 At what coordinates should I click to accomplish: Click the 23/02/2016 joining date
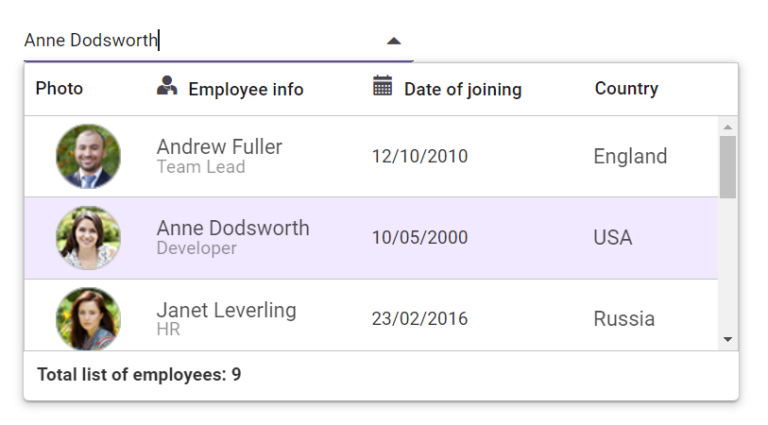(419, 319)
